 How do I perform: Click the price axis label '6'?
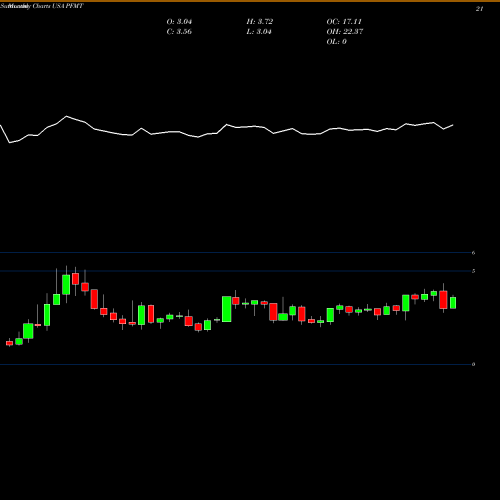click(x=473, y=253)
